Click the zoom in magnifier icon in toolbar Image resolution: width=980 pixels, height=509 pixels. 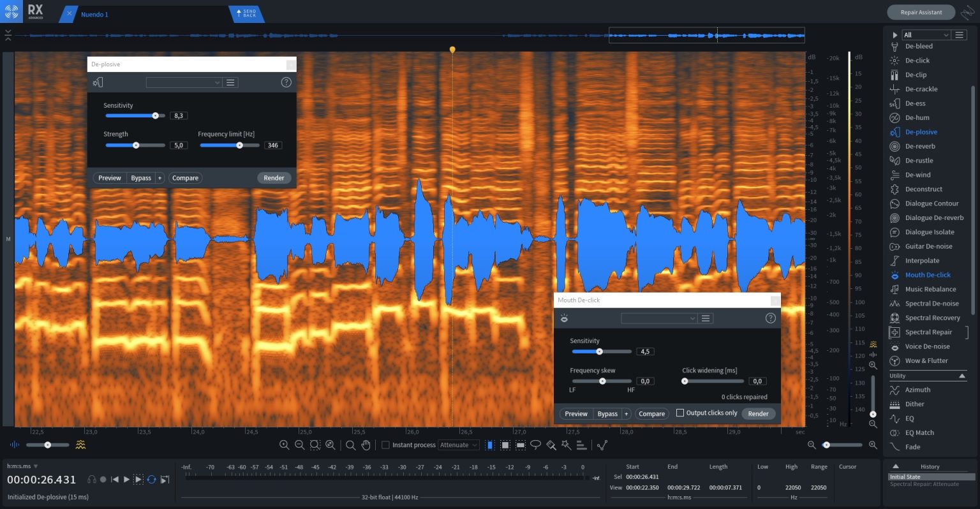coord(285,445)
